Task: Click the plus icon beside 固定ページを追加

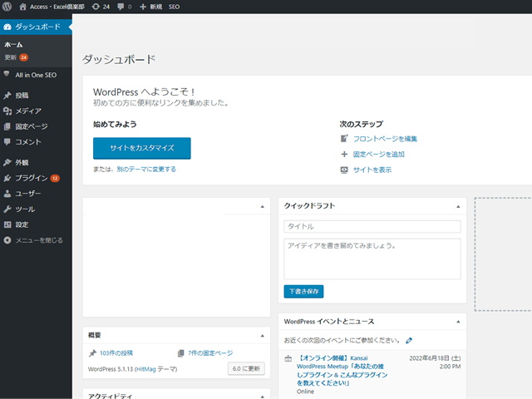Action: coord(344,155)
